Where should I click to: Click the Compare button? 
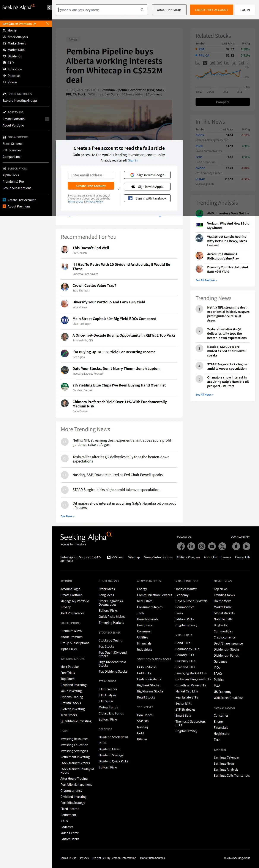(x=223, y=102)
